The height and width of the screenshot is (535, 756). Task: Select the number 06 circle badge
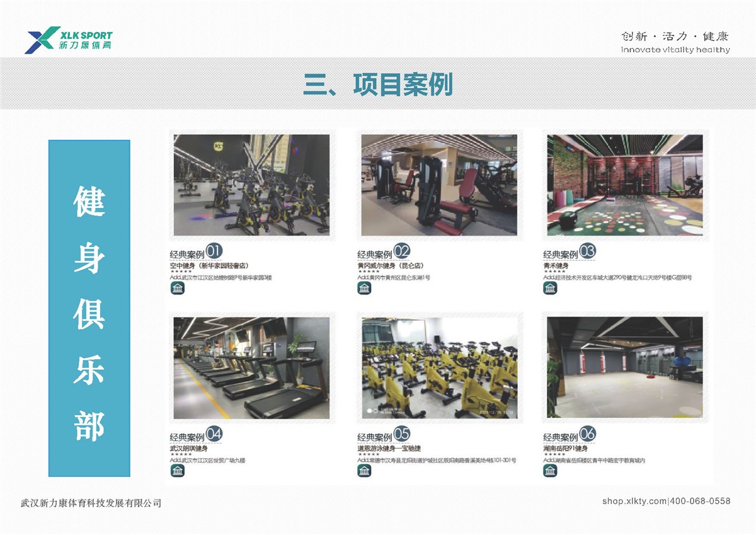point(587,434)
